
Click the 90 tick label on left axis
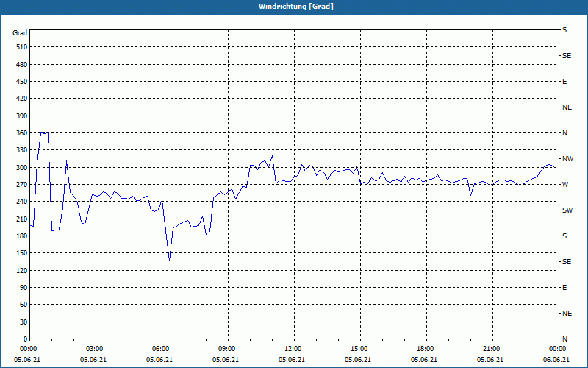(24, 287)
